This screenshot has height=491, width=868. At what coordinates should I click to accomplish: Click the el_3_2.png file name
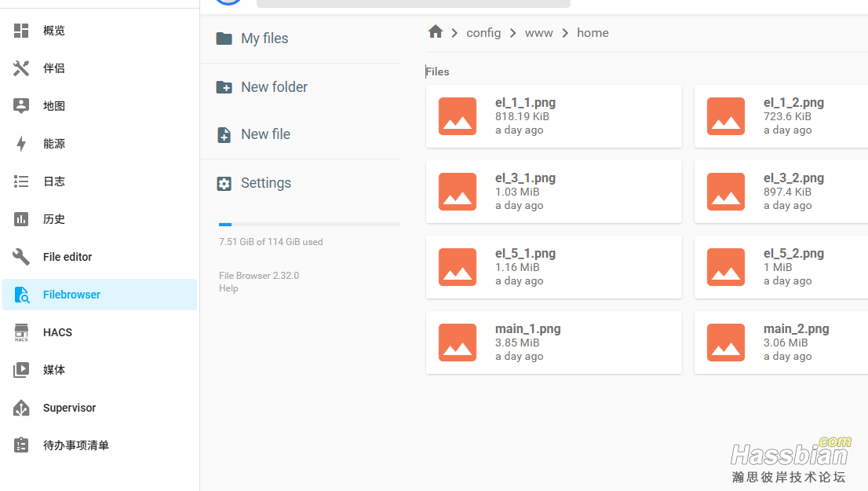tap(793, 178)
